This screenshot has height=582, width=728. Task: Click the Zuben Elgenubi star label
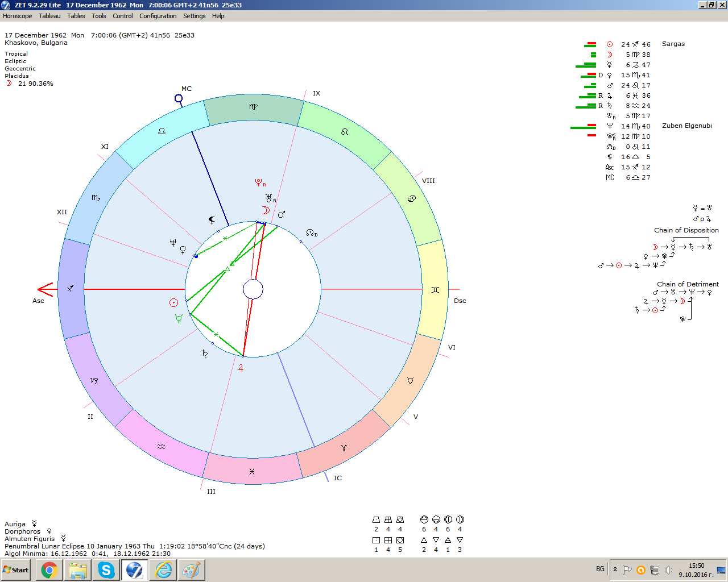tap(686, 126)
